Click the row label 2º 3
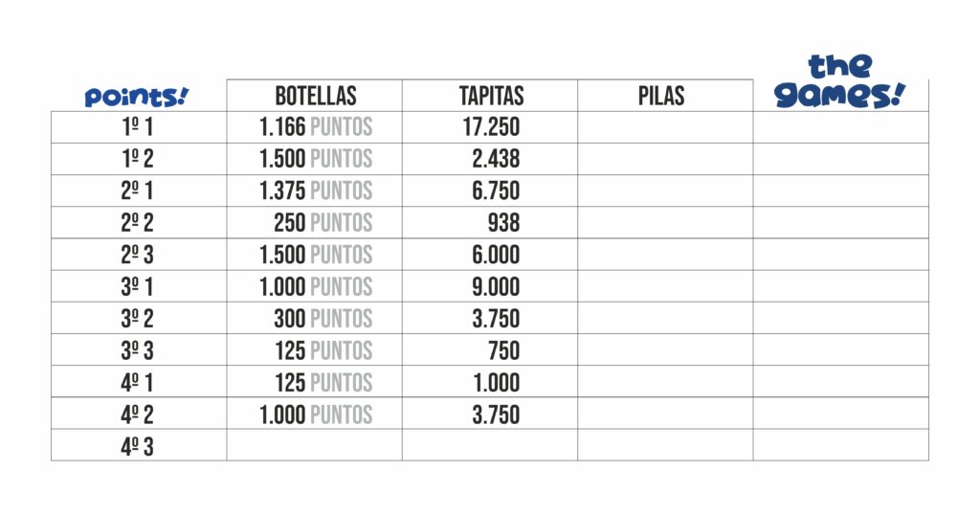Image resolution: width=980 pixels, height=515 pixels. 138,255
